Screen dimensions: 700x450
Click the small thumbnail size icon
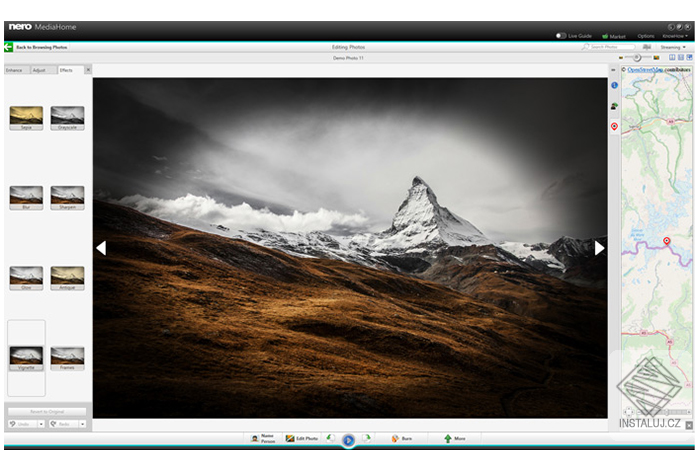point(621,58)
